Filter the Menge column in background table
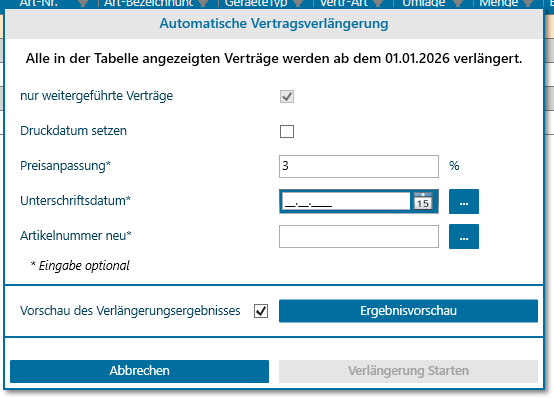 (x=529, y=3)
